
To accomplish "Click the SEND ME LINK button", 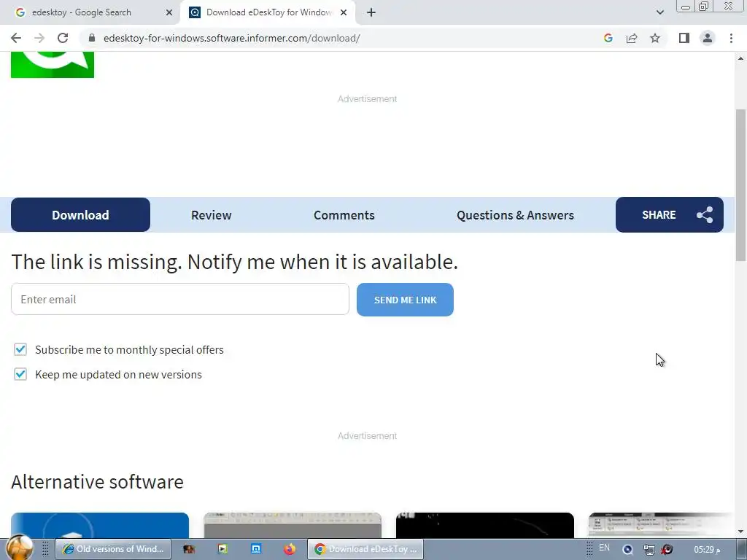I will click(405, 300).
